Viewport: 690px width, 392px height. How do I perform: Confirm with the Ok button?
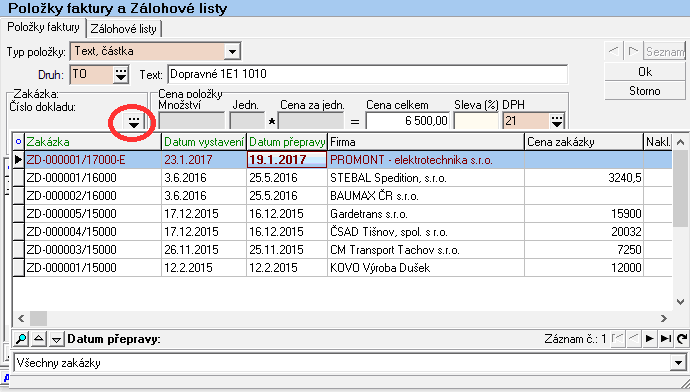(645, 72)
